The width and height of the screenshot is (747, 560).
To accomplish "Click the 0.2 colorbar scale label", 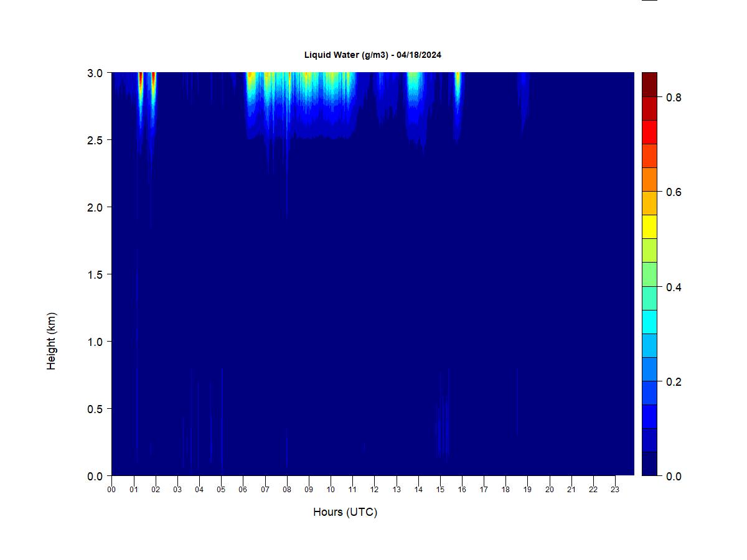I will (x=674, y=382).
